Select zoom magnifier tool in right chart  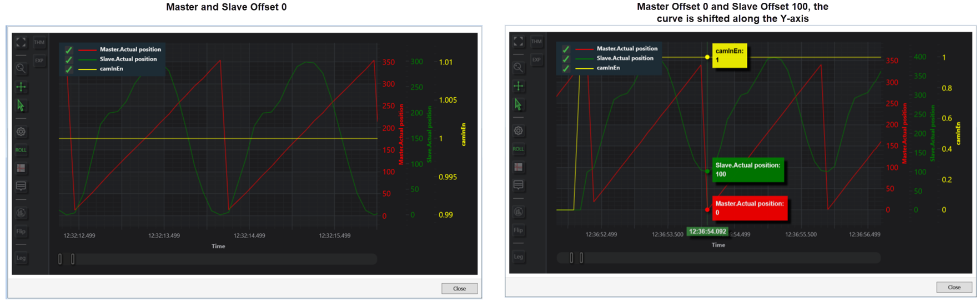(x=518, y=67)
